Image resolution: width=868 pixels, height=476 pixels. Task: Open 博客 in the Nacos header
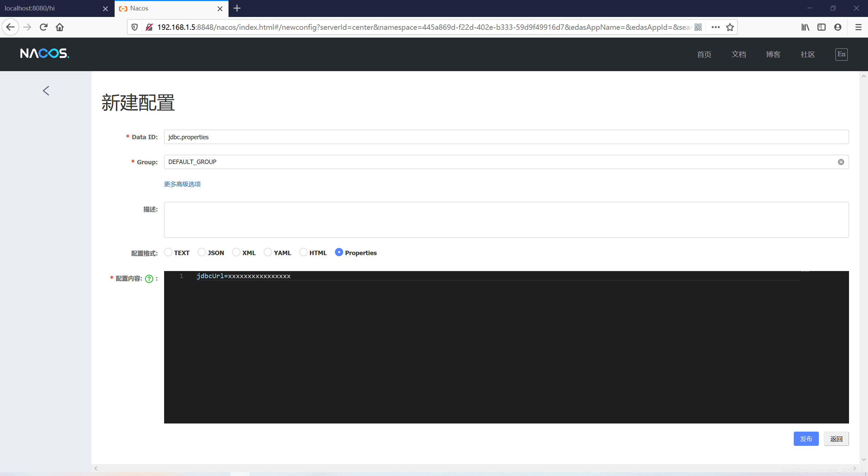(773, 54)
